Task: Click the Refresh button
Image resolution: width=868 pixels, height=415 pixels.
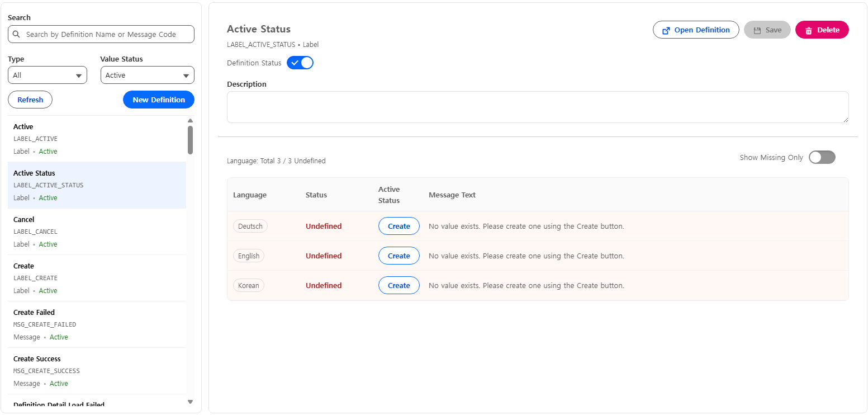Action: [x=30, y=100]
